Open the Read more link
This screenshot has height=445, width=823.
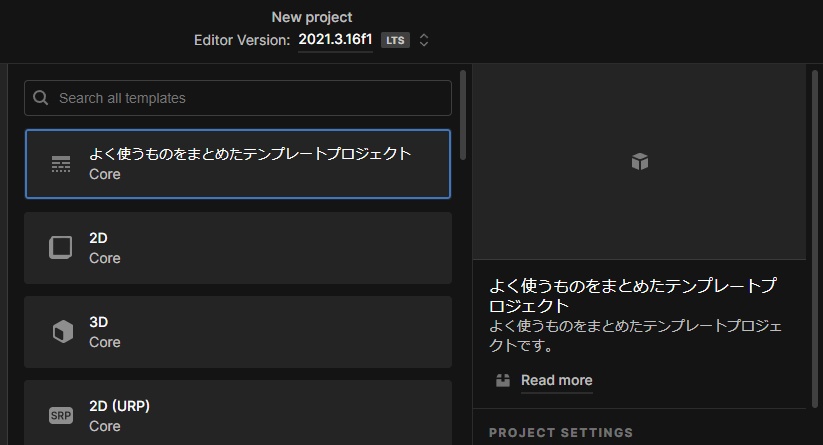[556, 380]
